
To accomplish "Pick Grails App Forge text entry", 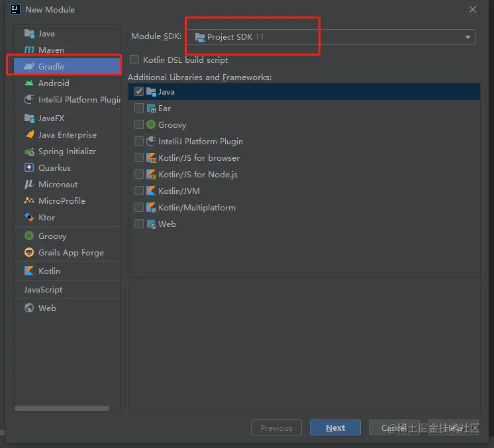I will tap(72, 253).
